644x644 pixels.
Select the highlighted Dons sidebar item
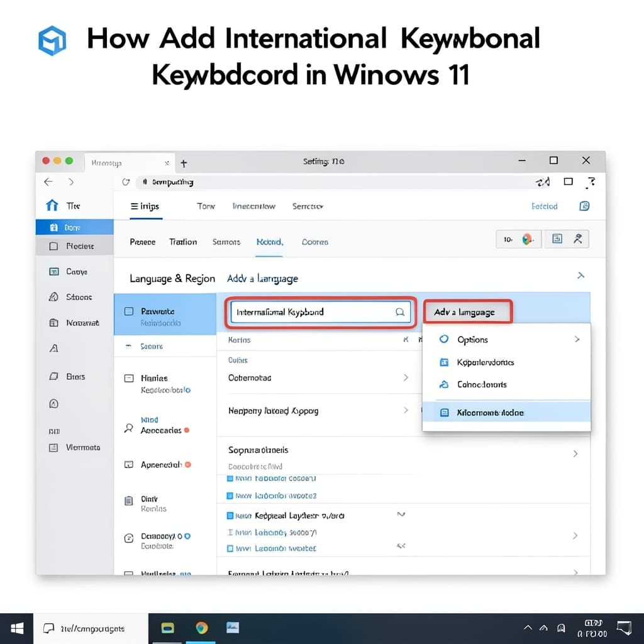click(x=75, y=227)
